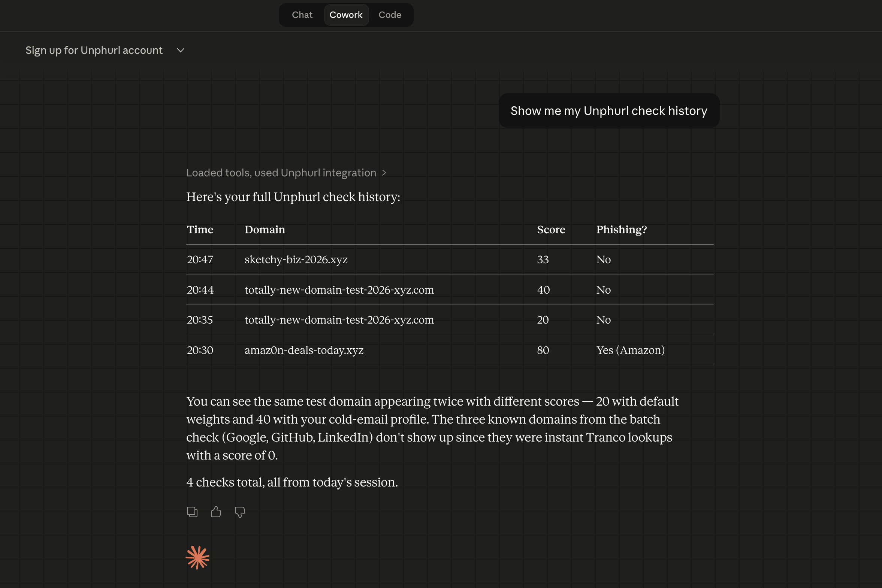Click the orange Claude starburst logo
The width and height of the screenshot is (882, 588).
[x=197, y=557]
